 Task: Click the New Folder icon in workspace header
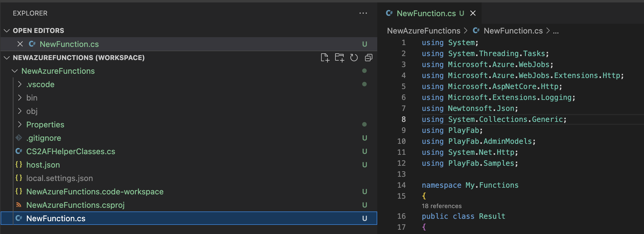[x=339, y=58]
